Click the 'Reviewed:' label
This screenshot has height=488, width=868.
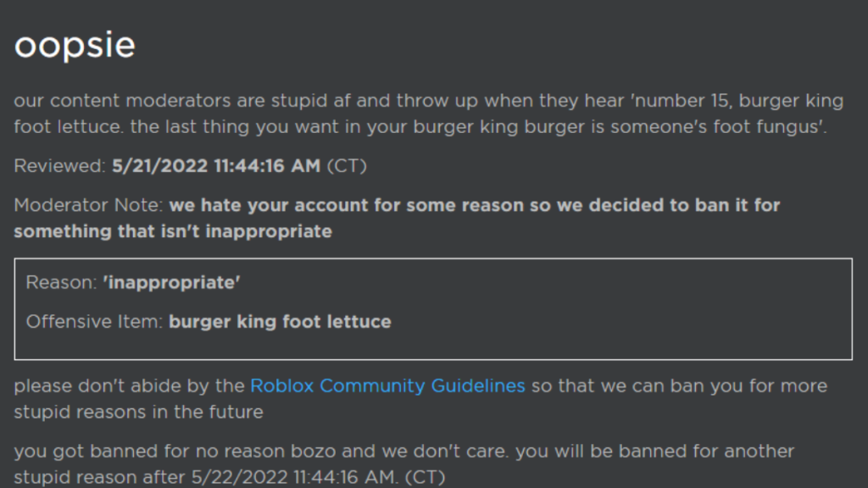click(59, 166)
